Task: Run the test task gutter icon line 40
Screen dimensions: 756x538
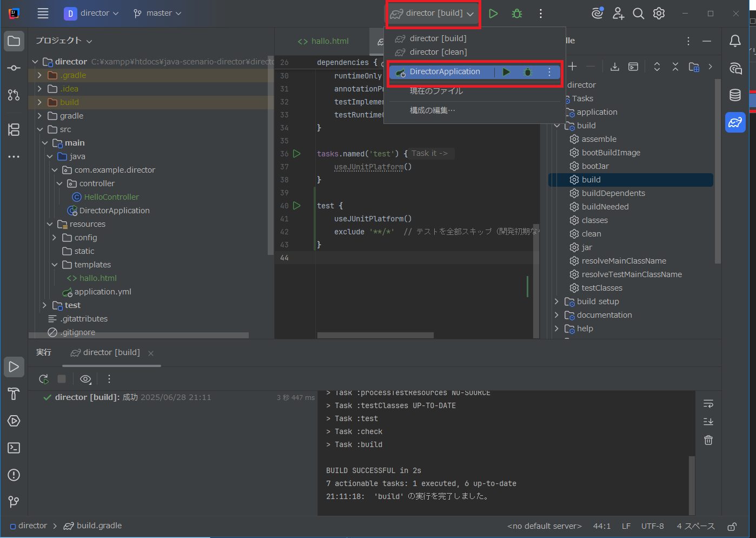Action: coord(296,206)
